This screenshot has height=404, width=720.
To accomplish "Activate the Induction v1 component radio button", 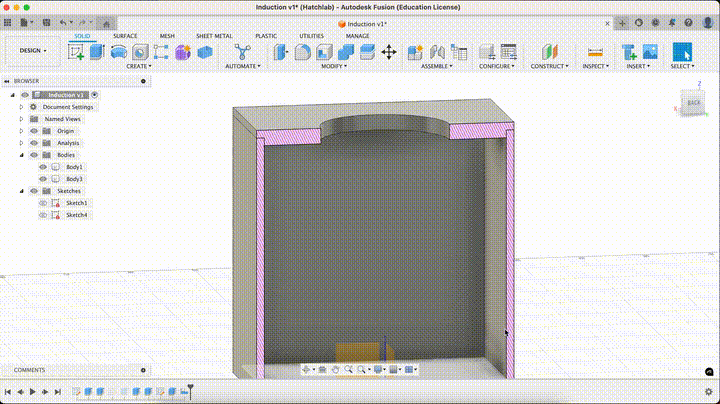I will 94,95.
